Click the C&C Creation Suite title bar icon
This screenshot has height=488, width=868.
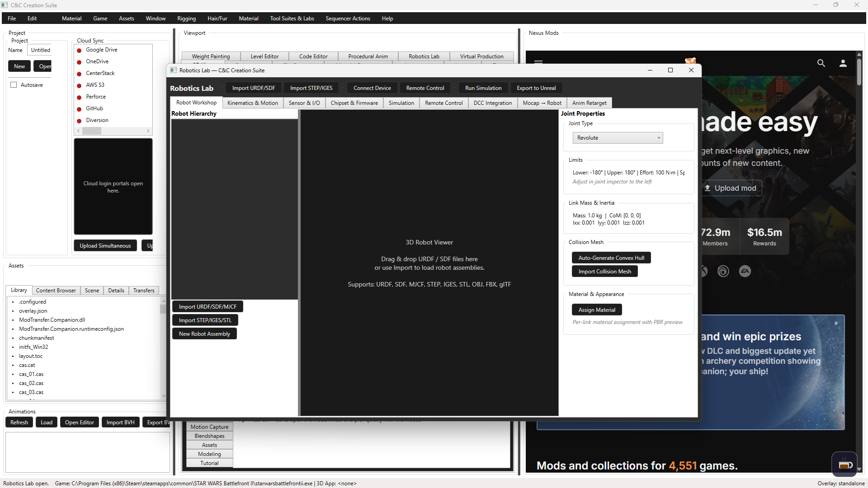(x=5, y=5)
